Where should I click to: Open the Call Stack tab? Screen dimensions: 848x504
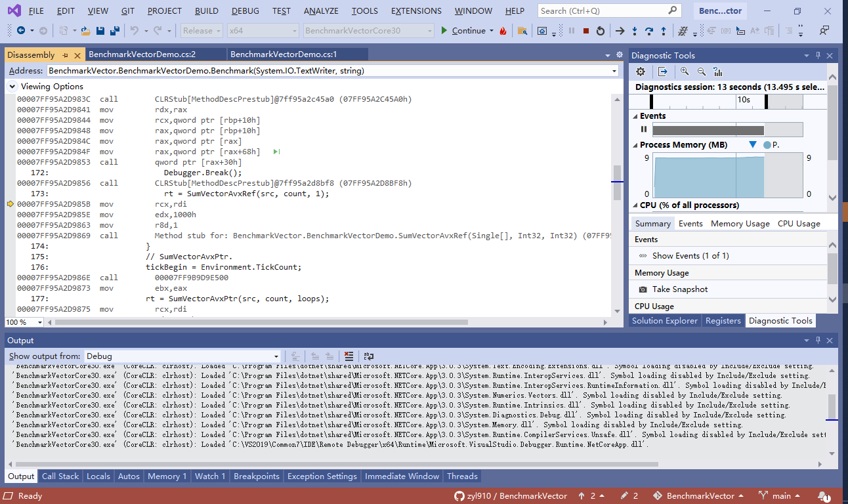[60, 476]
